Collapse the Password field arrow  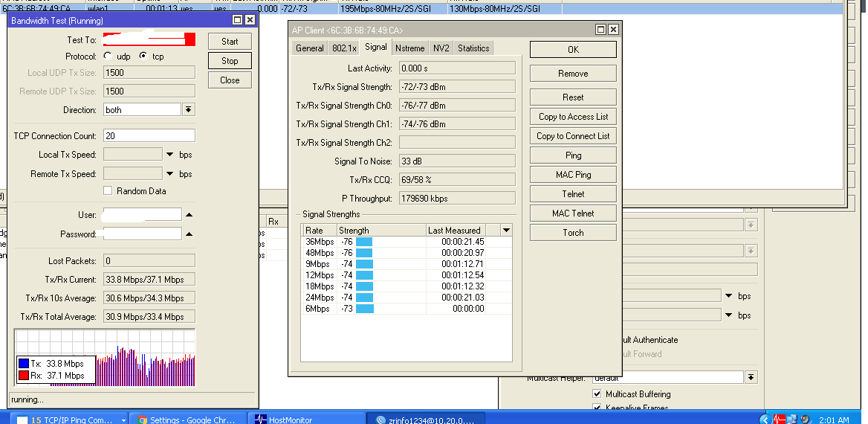coord(189,234)
